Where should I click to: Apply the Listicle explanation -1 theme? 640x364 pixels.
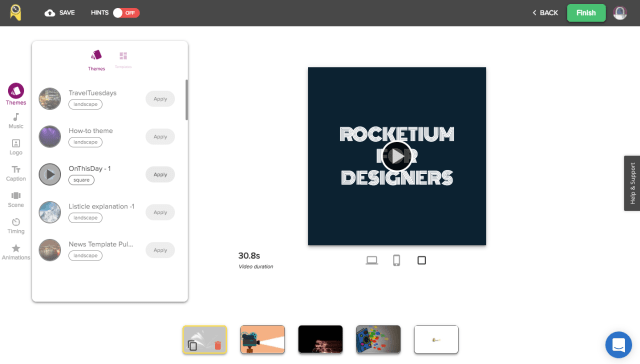coord(160,212)
